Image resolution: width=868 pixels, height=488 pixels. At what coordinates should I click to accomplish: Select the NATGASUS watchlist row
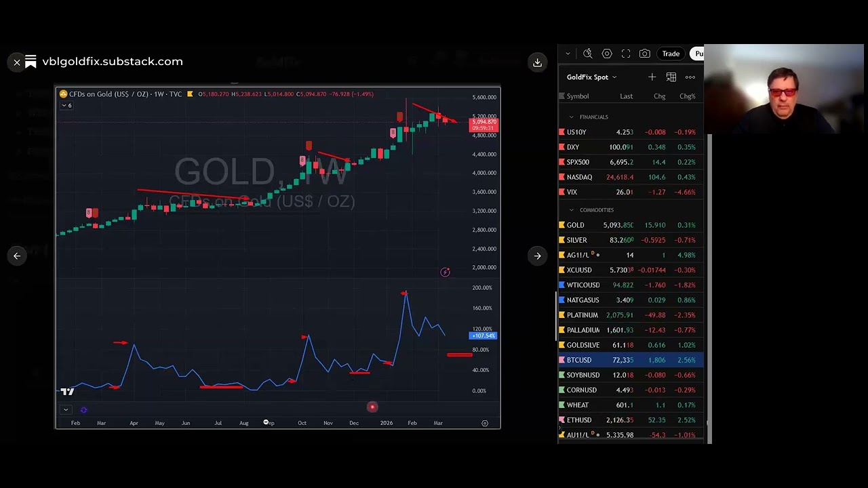pos(631,300)
